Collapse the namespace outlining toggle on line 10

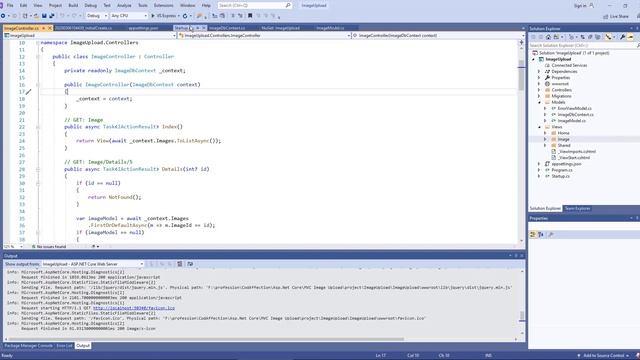[38, 42]
